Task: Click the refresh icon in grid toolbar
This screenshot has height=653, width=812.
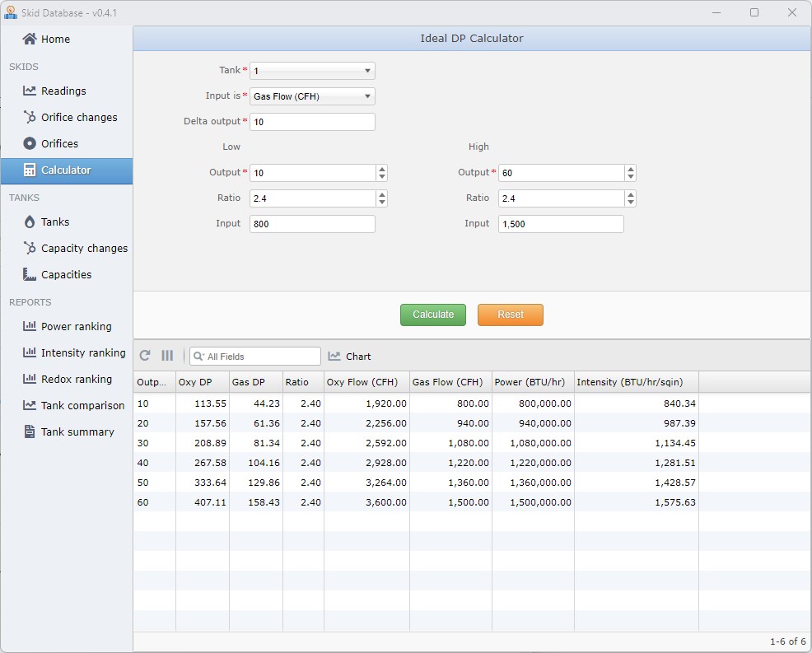Action: click(x=145, y=356)
